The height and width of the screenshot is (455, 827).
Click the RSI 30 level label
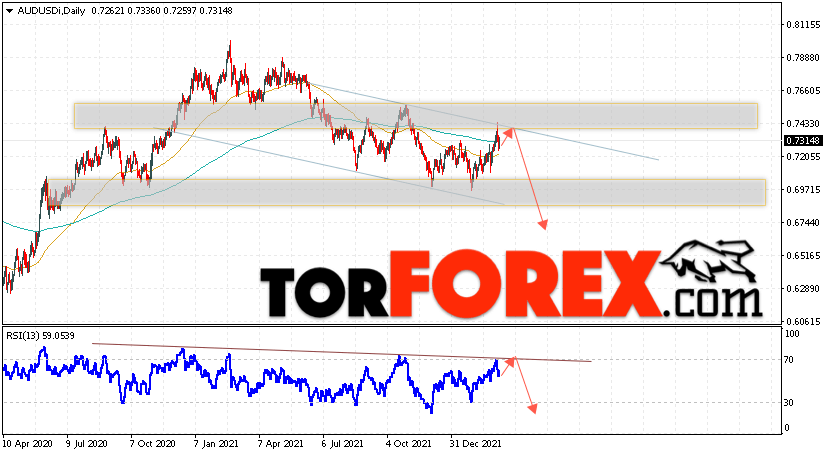click(789, 403)
